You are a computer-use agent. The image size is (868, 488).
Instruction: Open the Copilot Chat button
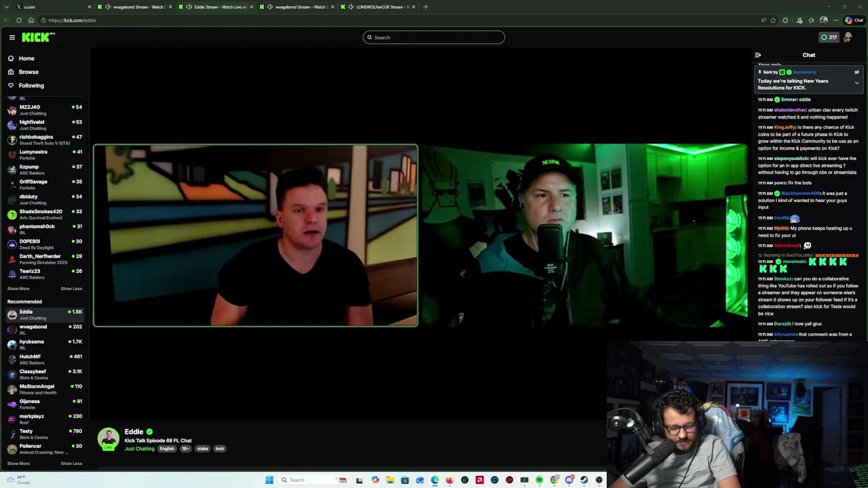[x=853, y=20]
